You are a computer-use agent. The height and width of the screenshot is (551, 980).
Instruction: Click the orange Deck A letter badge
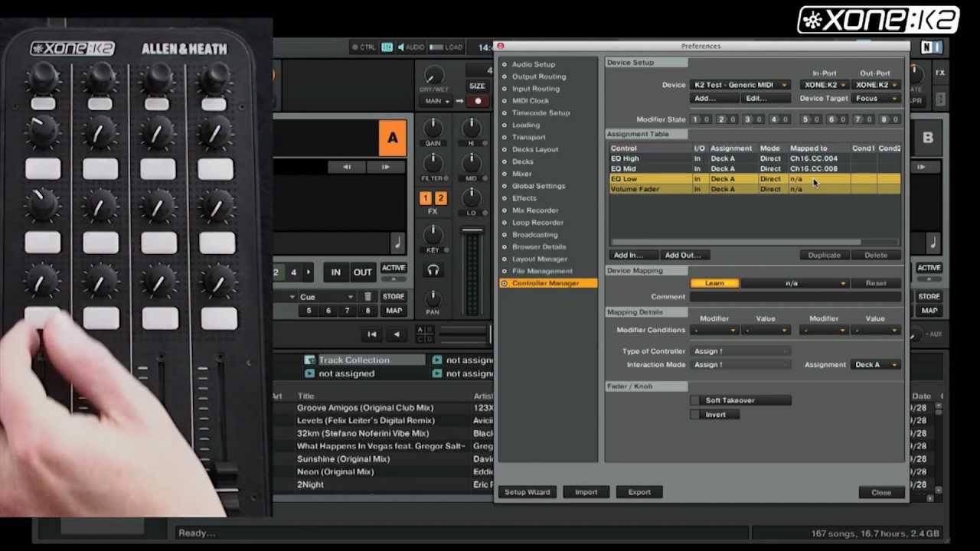[393, 139]
